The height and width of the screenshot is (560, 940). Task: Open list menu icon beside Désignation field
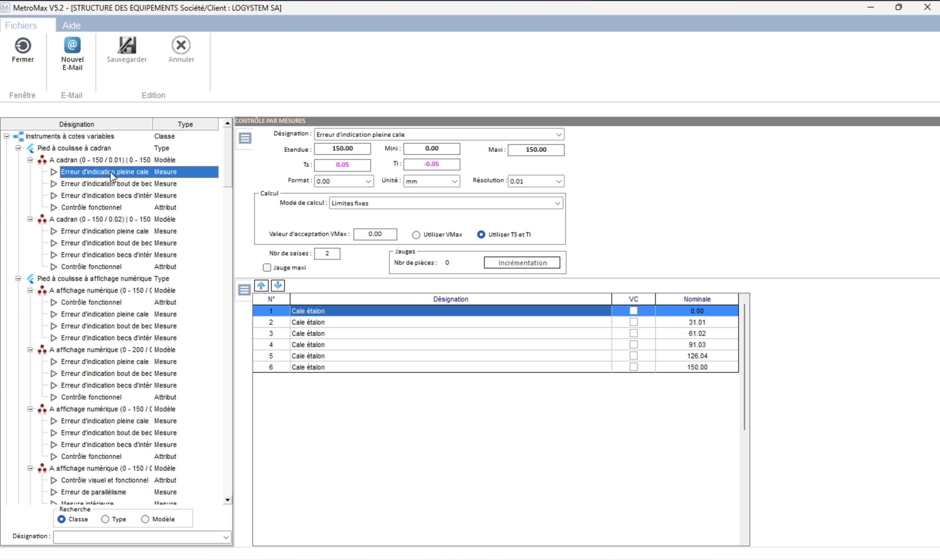[245, 139]
